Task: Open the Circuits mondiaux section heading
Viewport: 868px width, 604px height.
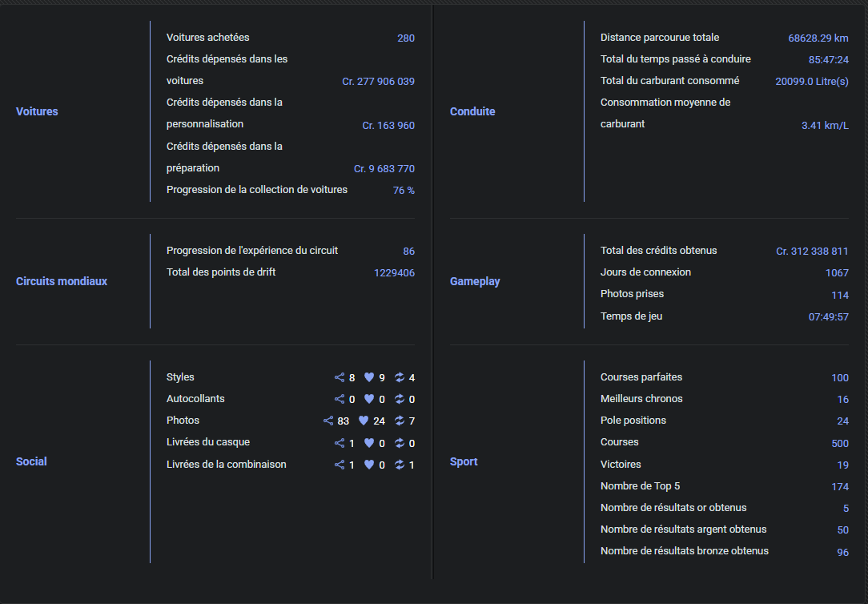Action: [x=62, y=281]
